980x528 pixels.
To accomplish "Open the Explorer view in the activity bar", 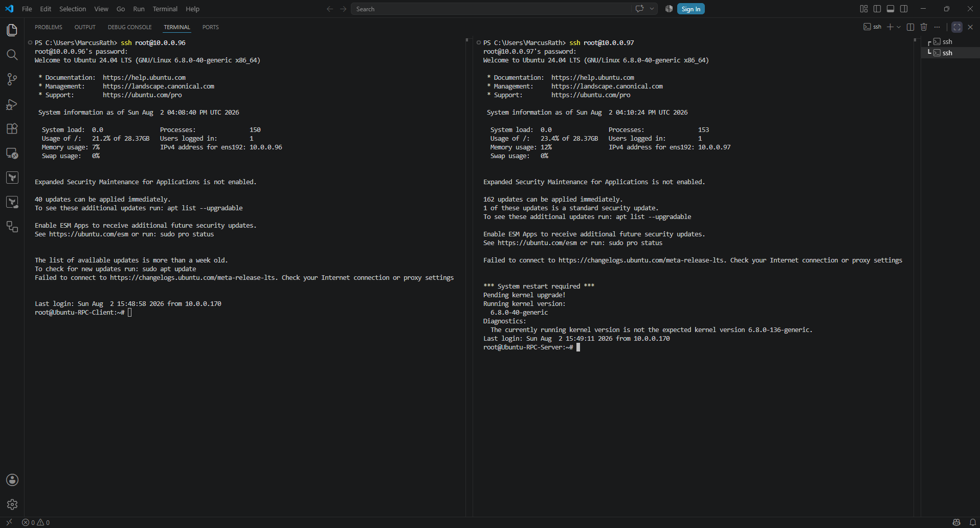I will (x=12, y=30).
